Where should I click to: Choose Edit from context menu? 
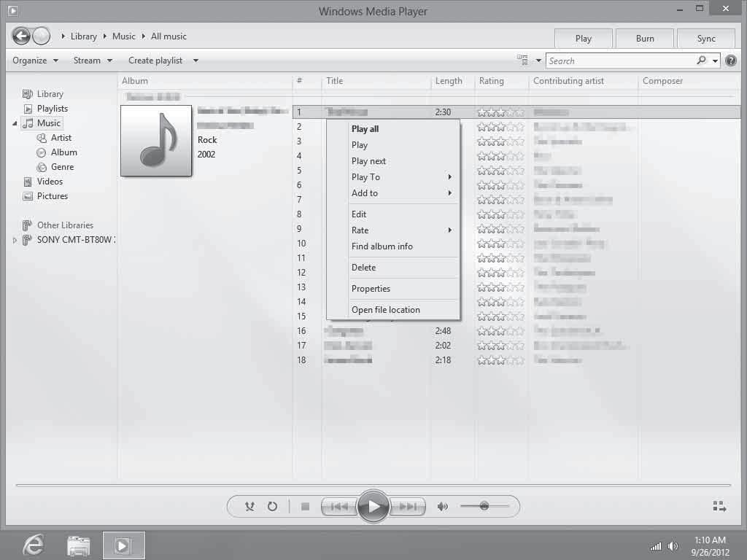(x=393, y=214)
